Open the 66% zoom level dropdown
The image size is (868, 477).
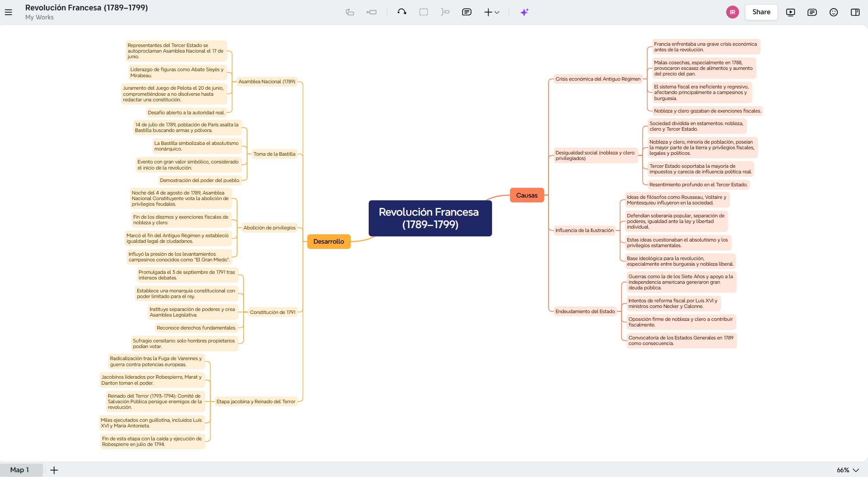point(847,470)
